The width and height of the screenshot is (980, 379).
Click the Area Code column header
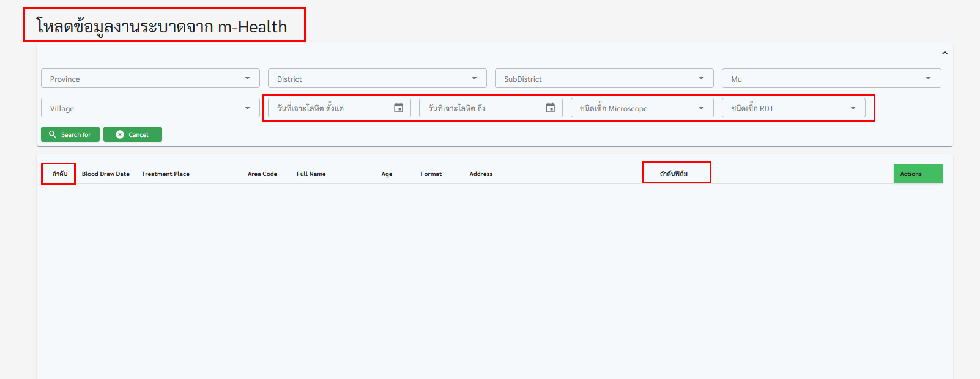(x=262, y=174)
